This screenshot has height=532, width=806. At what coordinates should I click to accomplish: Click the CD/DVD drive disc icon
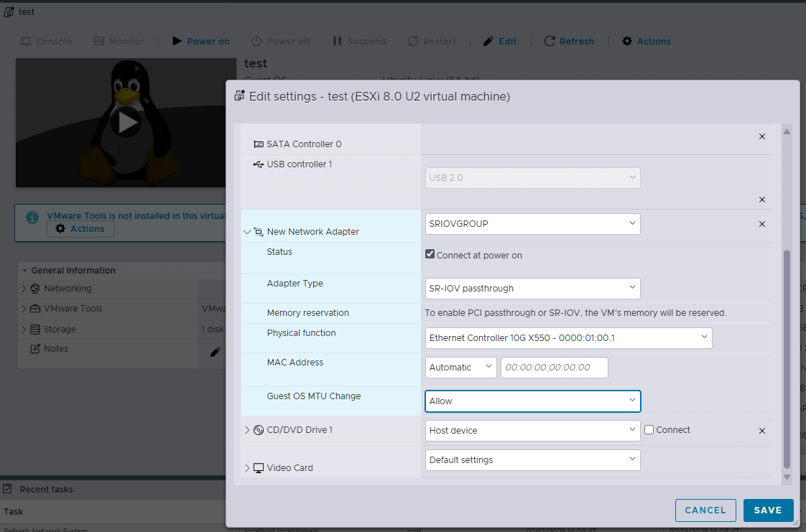click(259, 430)
